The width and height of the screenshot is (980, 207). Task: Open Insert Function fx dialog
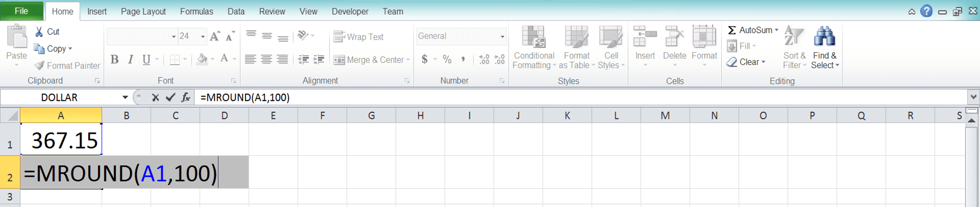pyautogui.click(x=186, y=97)
